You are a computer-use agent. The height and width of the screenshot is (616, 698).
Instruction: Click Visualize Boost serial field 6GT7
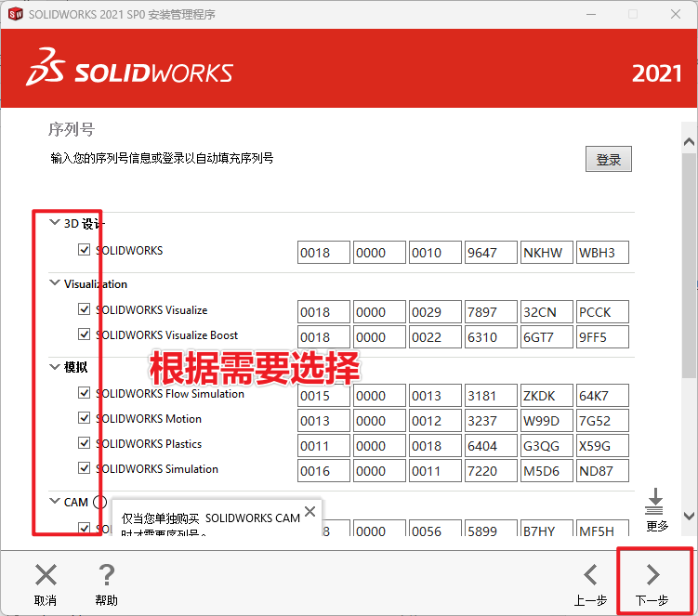click(547, 337)
